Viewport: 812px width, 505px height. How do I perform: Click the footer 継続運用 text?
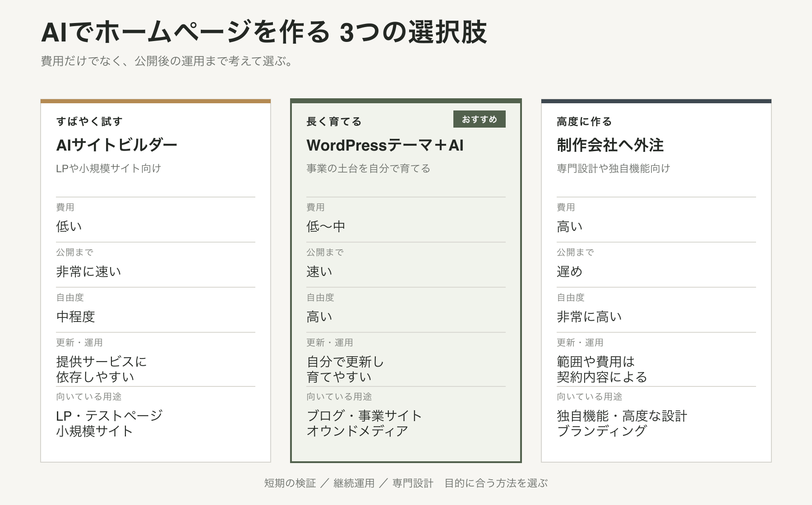354,483
